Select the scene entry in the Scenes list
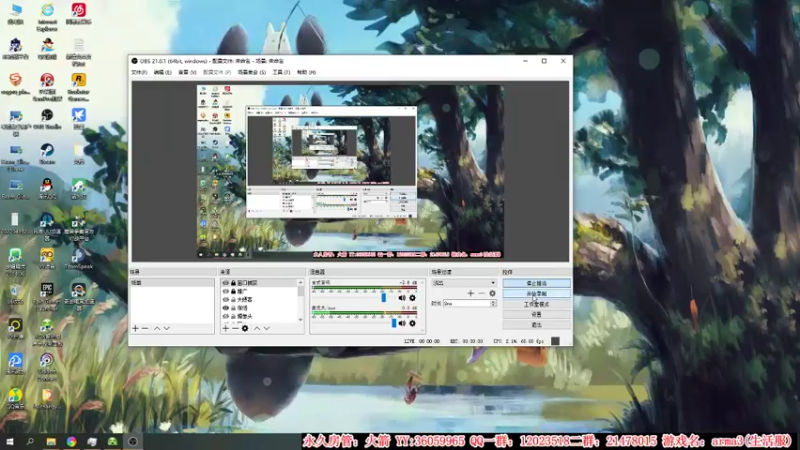The image size is (800, 450). [x=172, y=283]
